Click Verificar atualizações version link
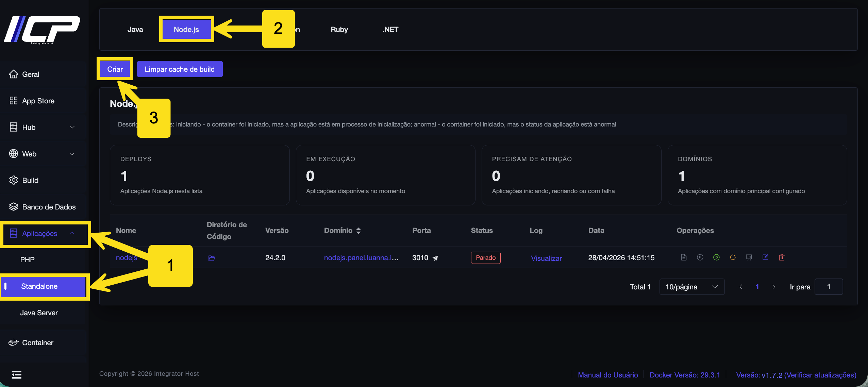 pyautogui.click(x=820, y=375)
